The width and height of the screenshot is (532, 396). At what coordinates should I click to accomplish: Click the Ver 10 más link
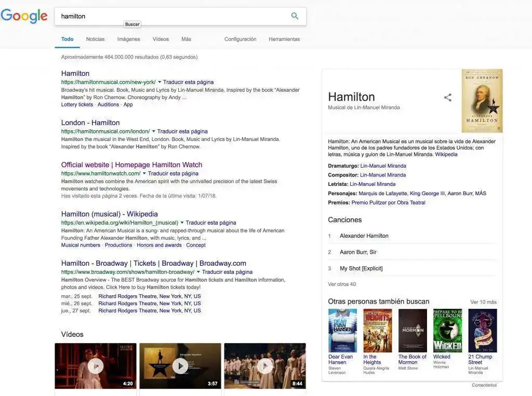tap(483, 302)
